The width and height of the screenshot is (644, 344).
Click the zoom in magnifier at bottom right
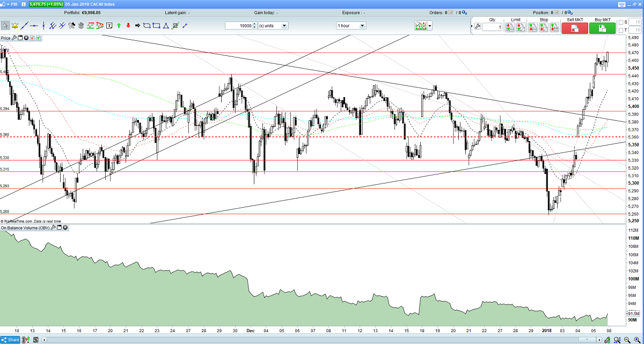tap(638, 340)
